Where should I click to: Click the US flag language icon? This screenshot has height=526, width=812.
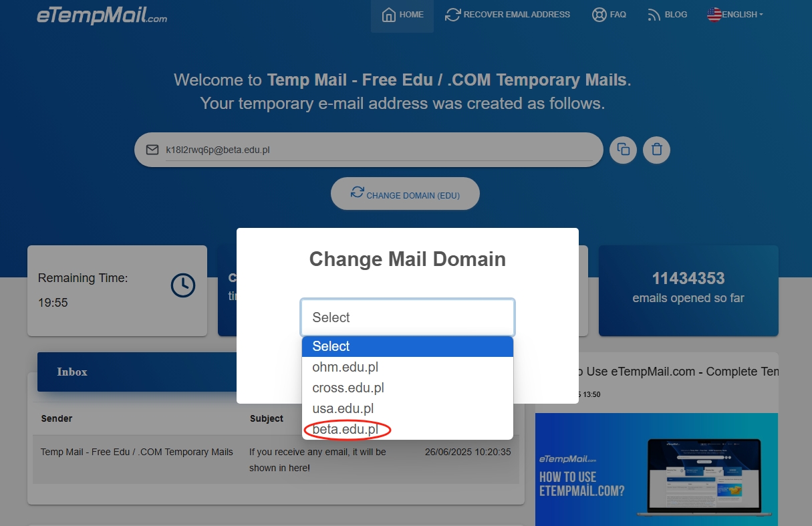(x=714, y=15)
